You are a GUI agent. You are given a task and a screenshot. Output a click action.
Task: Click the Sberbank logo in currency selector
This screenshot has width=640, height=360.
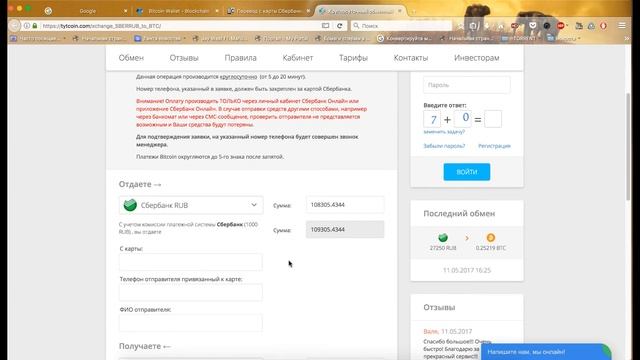point(130,205)
